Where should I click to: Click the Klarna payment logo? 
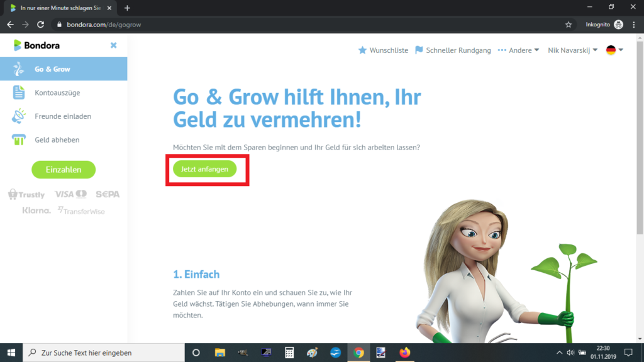[36, 211]
